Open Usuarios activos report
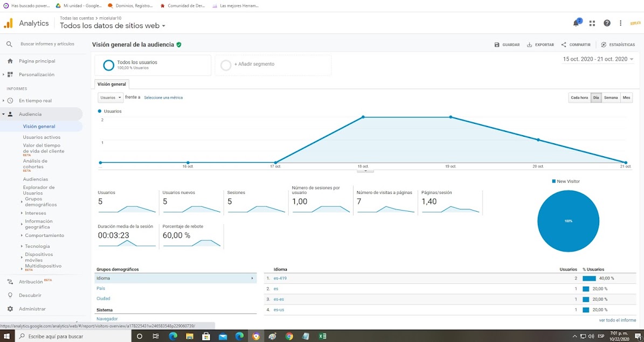The height and width of the screenshot is (342, 644). coord(41,137)
